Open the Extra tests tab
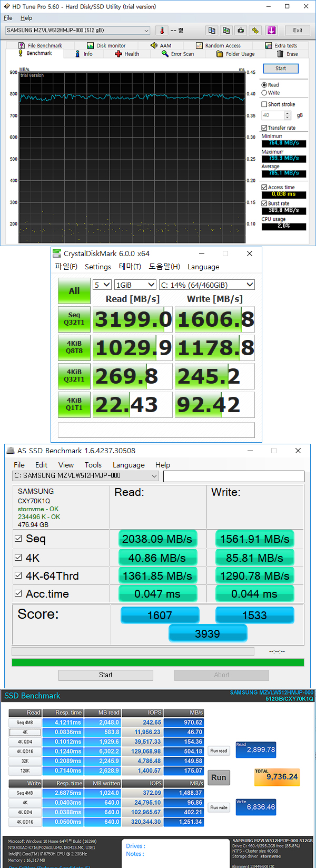This screenshot has width=316, height=868. (x=281, y=46)
